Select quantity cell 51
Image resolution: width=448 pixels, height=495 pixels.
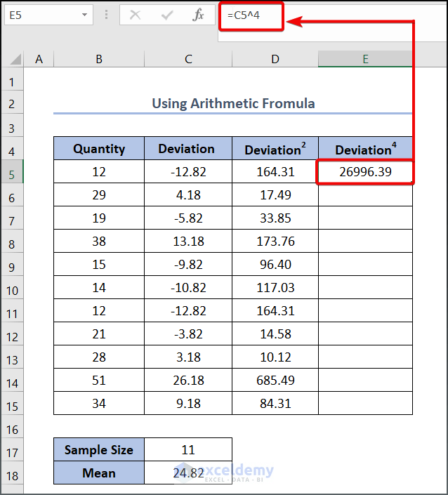pos(99,380)
